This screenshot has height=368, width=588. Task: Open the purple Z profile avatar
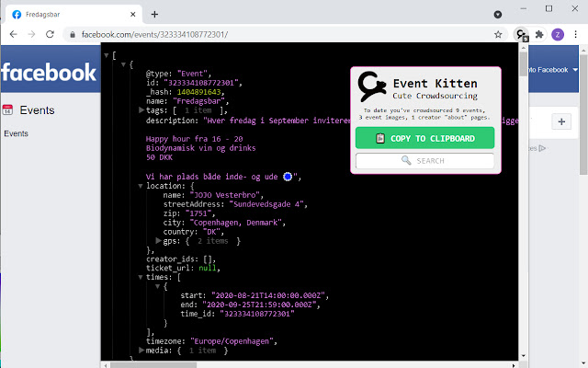tap(558, 35)
